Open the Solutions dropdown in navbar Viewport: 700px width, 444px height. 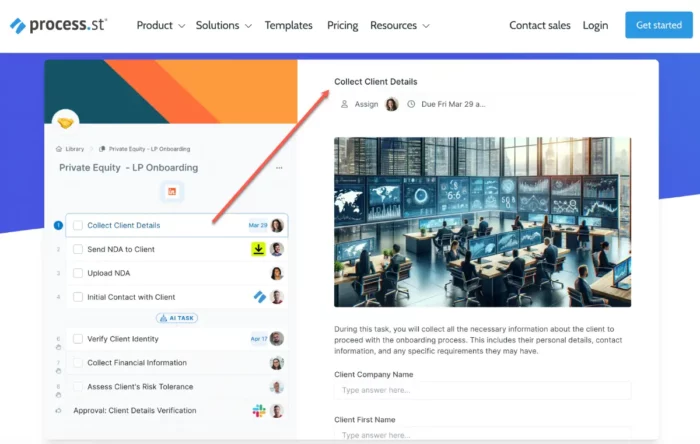224,25
